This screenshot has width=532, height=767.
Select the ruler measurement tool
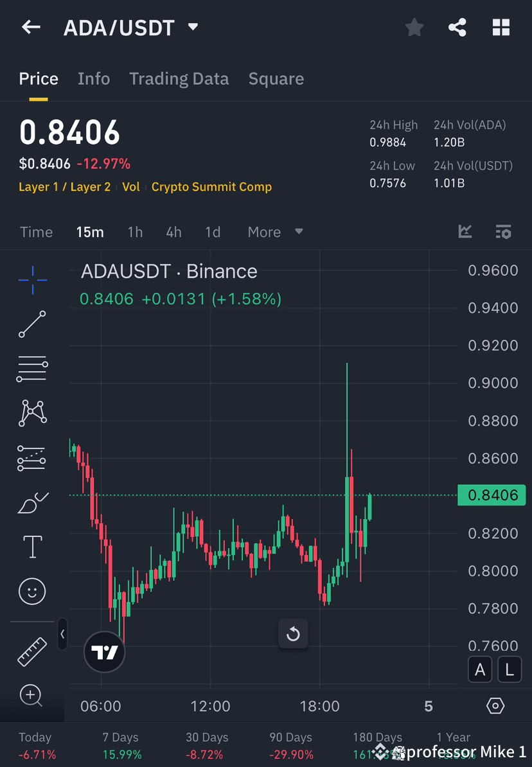point(32,651)
